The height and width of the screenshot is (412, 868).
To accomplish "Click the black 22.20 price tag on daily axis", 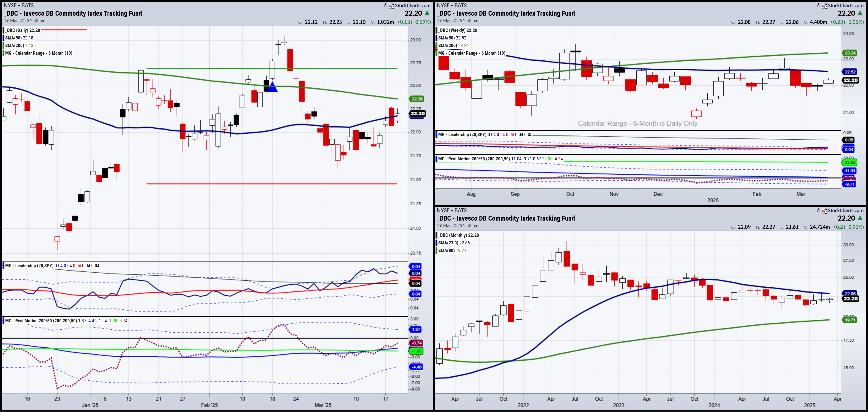I will pos(418,114).
